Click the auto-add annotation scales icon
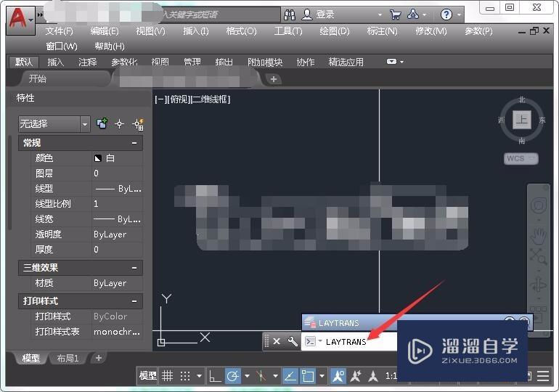 (356, 376)
